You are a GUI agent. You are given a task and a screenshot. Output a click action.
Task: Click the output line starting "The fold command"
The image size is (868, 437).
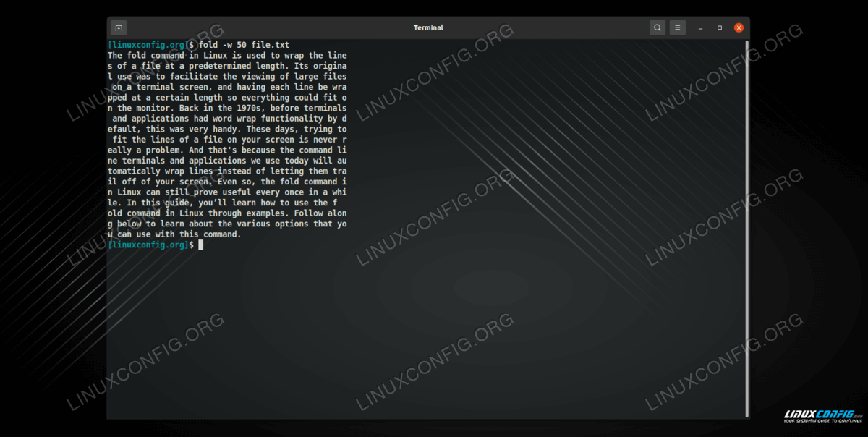tap(227, 56)
